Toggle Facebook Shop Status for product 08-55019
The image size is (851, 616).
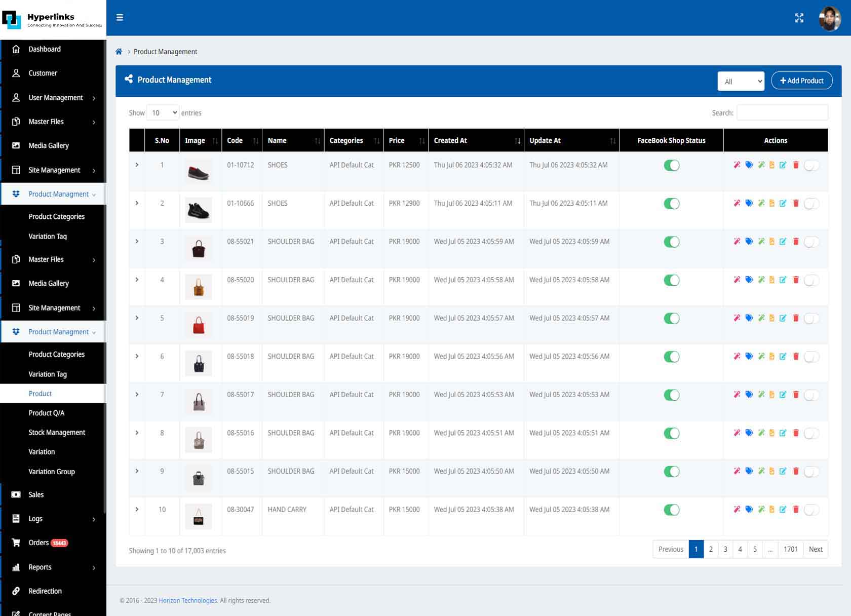point(672,319)
